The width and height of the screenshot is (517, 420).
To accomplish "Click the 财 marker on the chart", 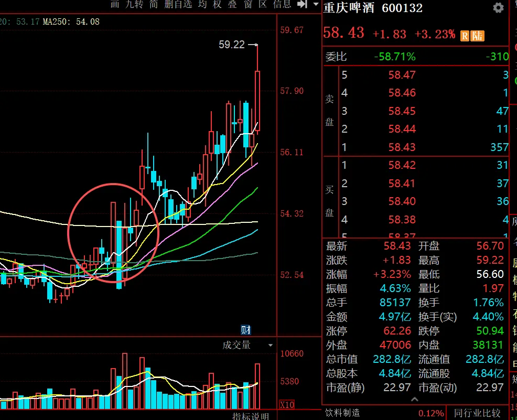I will tap(245, 329).
